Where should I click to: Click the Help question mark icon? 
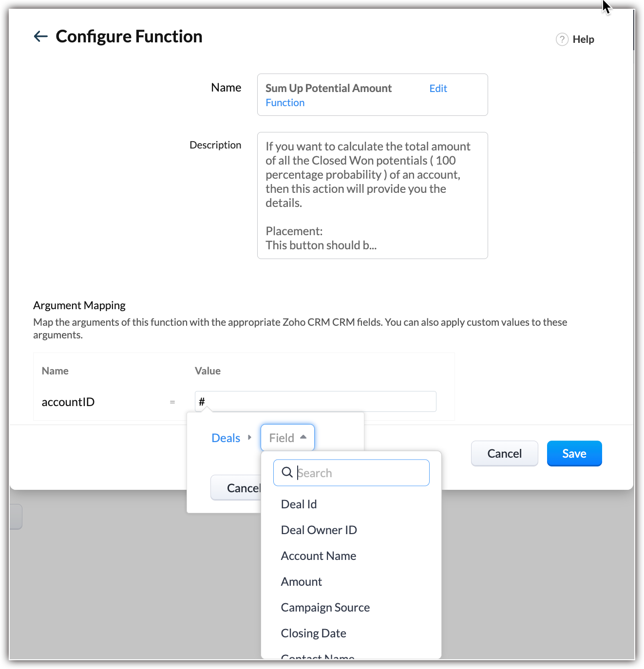(x=562, y=39)
